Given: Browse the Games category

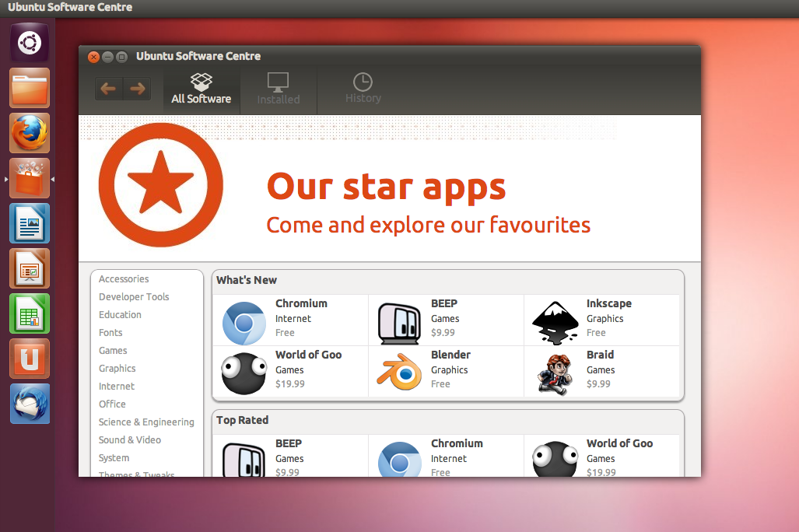Looking at the screenshot, I should (113, 351).
